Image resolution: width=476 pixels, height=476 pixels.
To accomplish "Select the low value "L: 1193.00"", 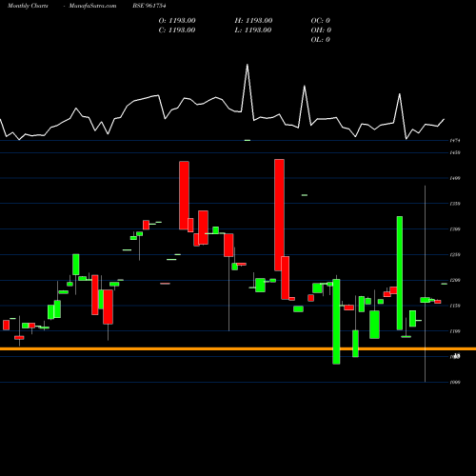I will point(253,30).
